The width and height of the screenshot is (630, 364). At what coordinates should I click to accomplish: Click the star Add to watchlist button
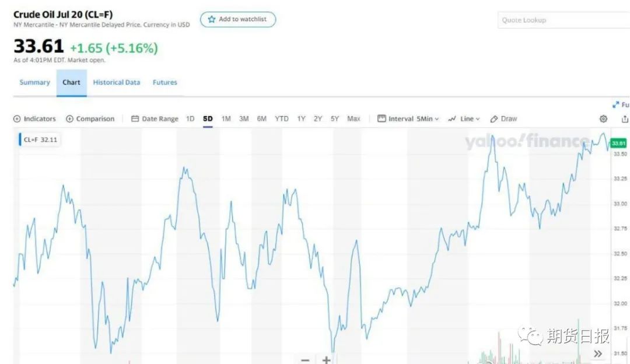pos(237,20)
